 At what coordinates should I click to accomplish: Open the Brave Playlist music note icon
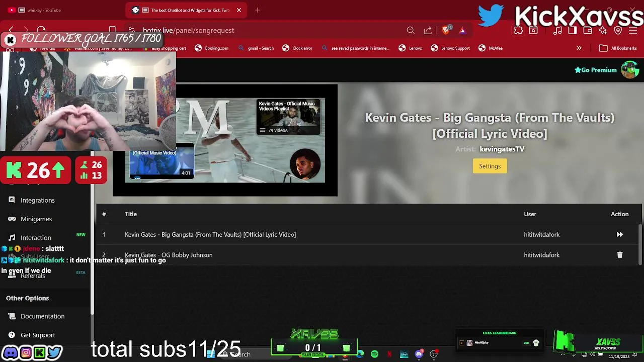(x=557, y=30)
